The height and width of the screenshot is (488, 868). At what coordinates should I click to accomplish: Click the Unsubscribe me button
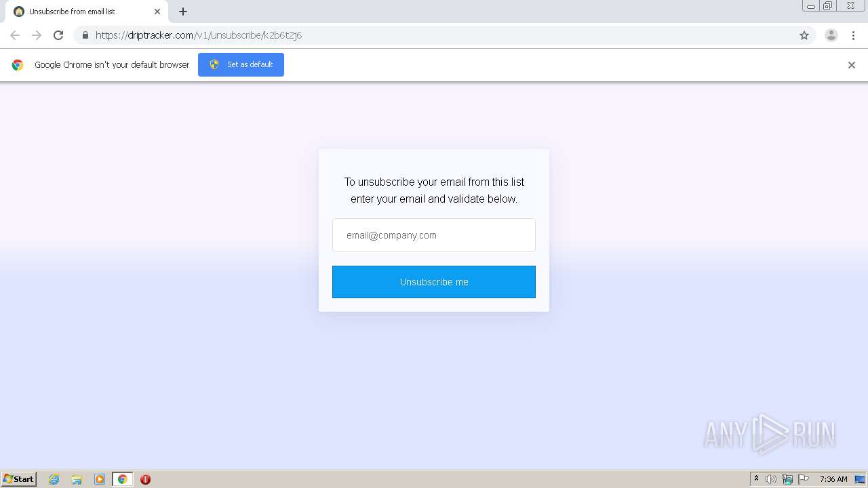tap(434, 282)
